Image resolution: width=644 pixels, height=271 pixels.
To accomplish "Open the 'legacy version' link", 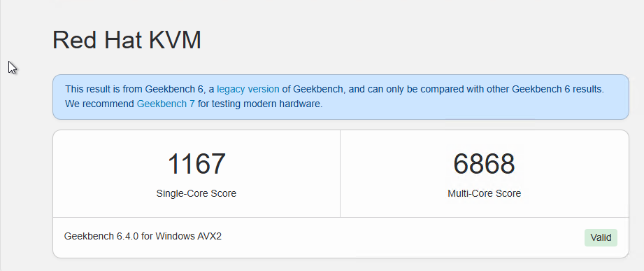I will click(248, 89).
